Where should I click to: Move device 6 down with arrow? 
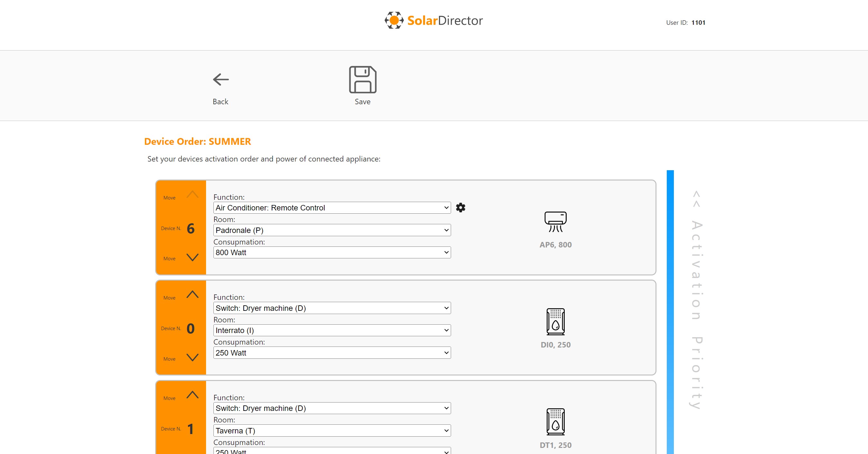(x=193, y=258)
